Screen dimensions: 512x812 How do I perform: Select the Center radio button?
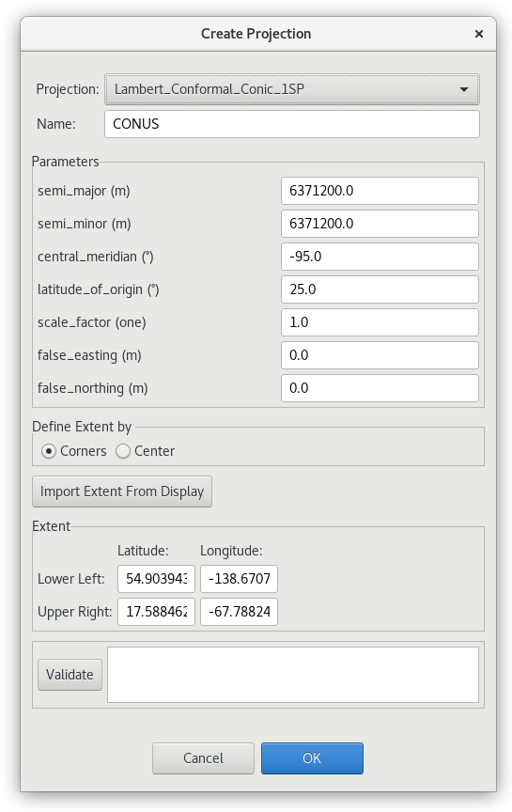123,451
